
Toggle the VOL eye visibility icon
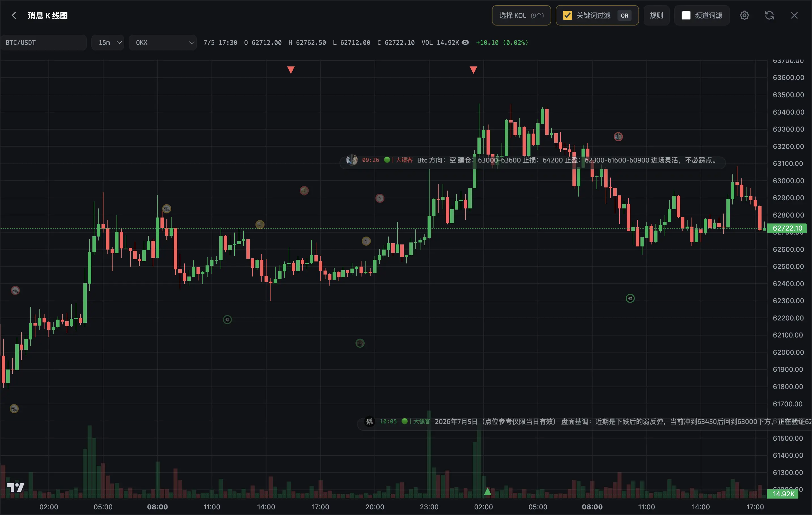(x=465, y=43)
